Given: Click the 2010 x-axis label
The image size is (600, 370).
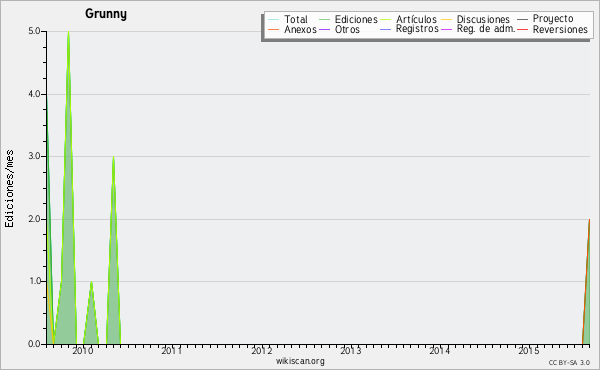Looking at the screenshot, I should (83, 351).
